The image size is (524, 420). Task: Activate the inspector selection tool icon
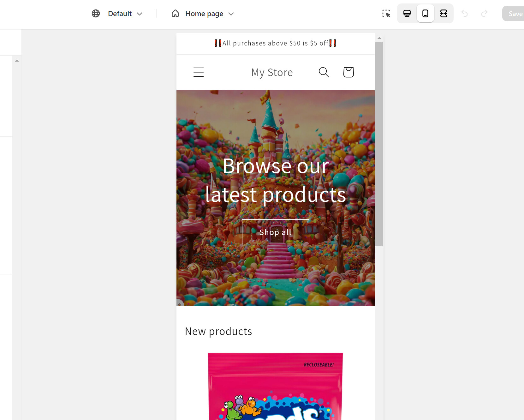386,14
